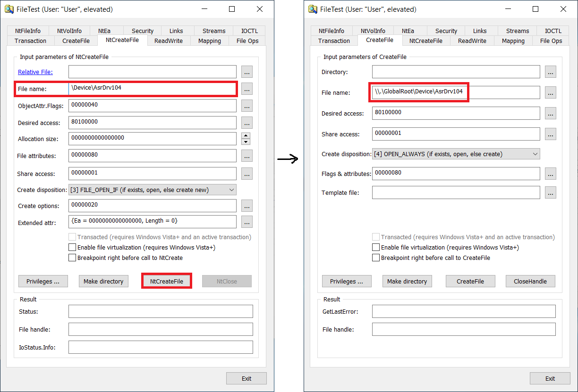Click Template file input field

(456, 192)
